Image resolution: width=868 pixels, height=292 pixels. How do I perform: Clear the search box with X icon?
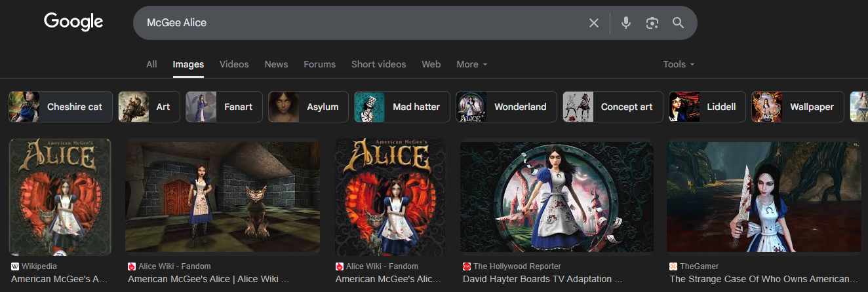pyautogui.click(x=594, y=23)
